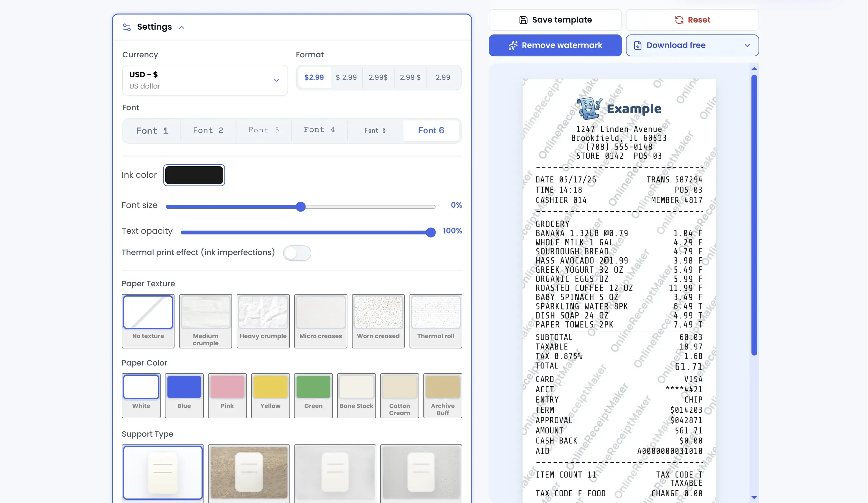Open the black ink color picker
This screenshot has height=503, width=868.
(194, 175)
